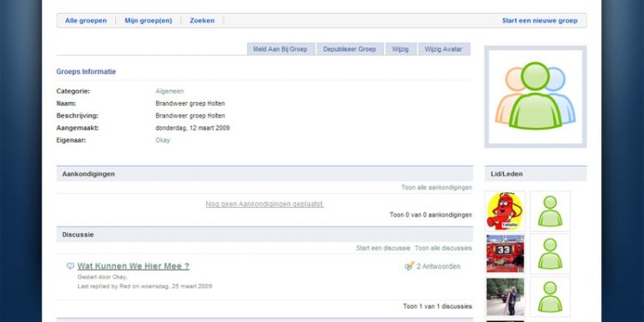This screenshot has width=644, height=322.
Task: Click the name value Brandweer groep Holten
Action: [x=190, y=104]
